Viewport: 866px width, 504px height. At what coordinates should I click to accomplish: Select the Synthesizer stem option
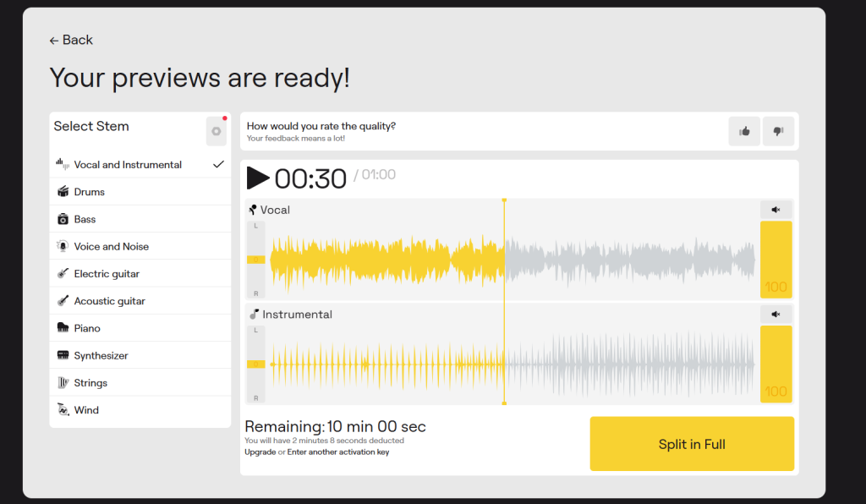click(101, 356)
